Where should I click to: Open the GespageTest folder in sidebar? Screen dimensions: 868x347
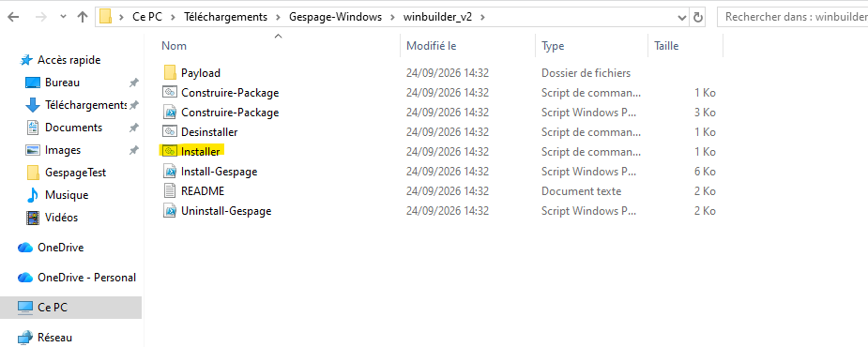pyautogui.click(x=75, y=173)
